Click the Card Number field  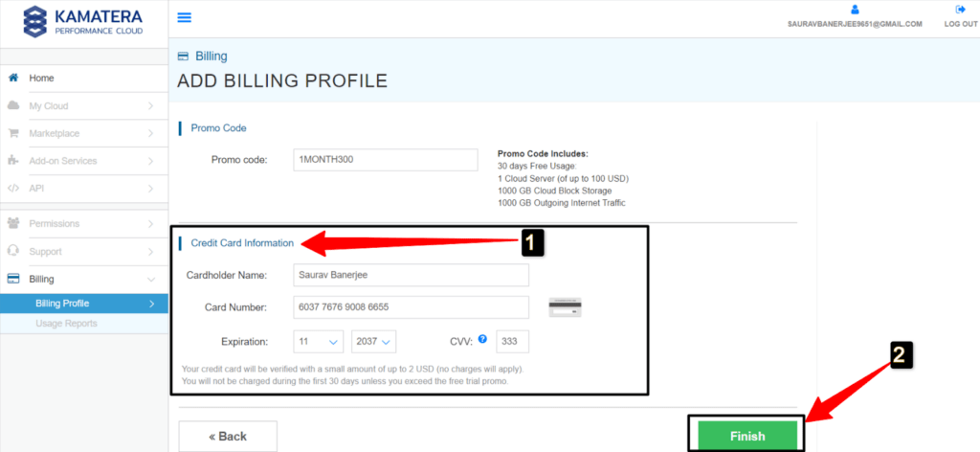pos(412,307)
